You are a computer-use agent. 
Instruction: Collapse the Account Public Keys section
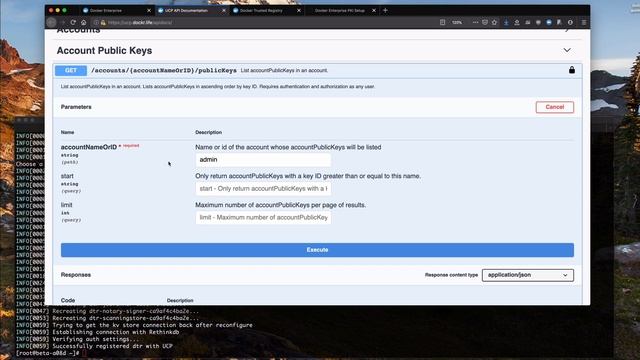coord(567,50)
